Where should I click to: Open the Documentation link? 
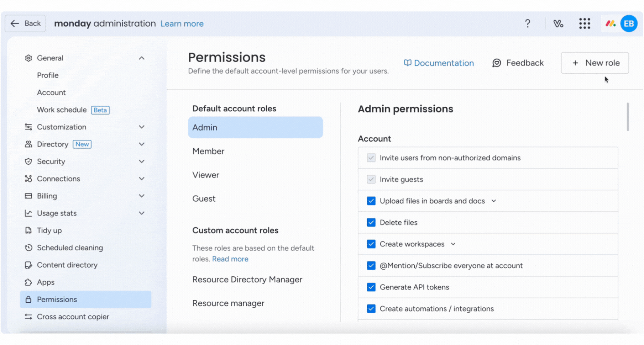click(x=439, y=63)
